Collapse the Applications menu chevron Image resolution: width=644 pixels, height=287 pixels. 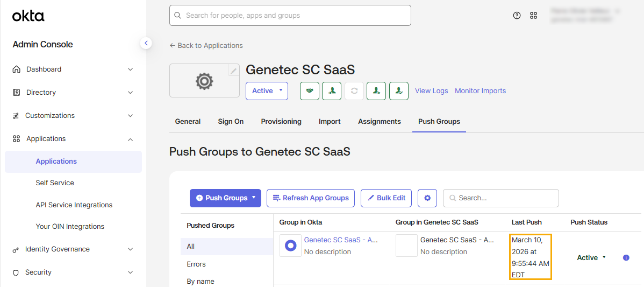[130, 139]
